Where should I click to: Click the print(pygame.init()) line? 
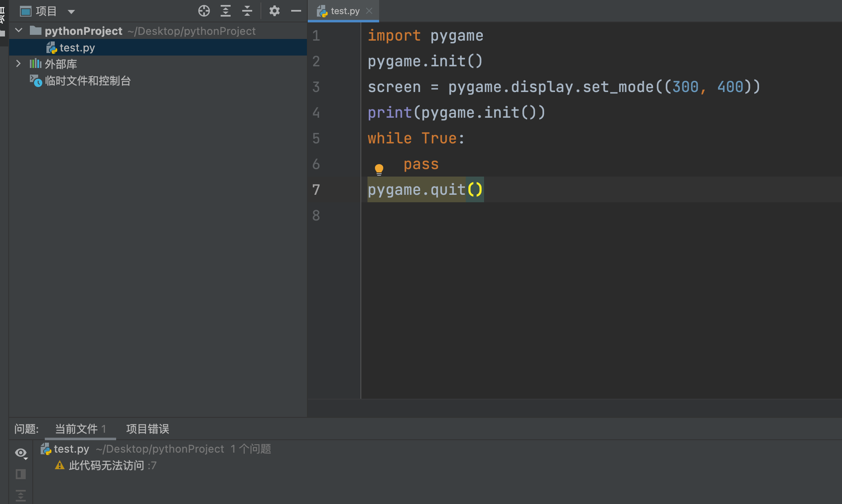click(x=456, y=113)
